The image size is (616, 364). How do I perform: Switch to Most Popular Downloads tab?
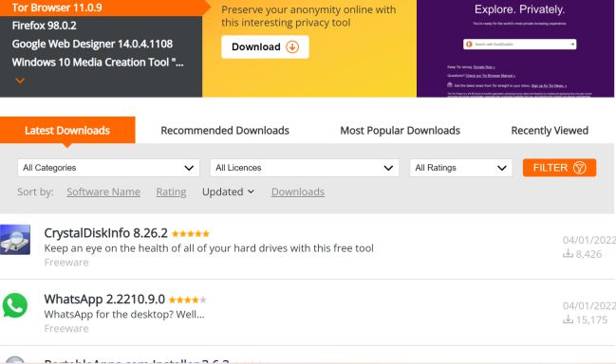400,130
